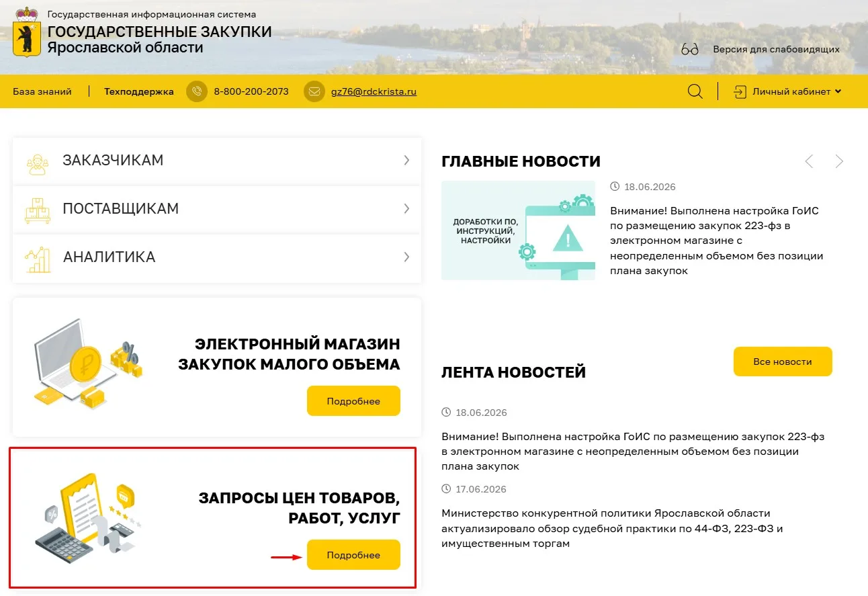Image resolution: width=868 pixels, height=596 pixels.
Task: Click the Все новости button
Action: 783,361
